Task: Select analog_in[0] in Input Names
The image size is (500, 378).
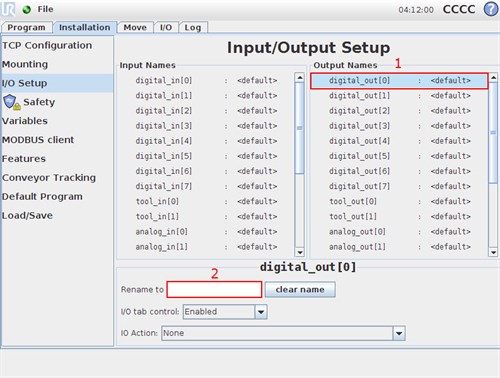Action: coord(206,232)
